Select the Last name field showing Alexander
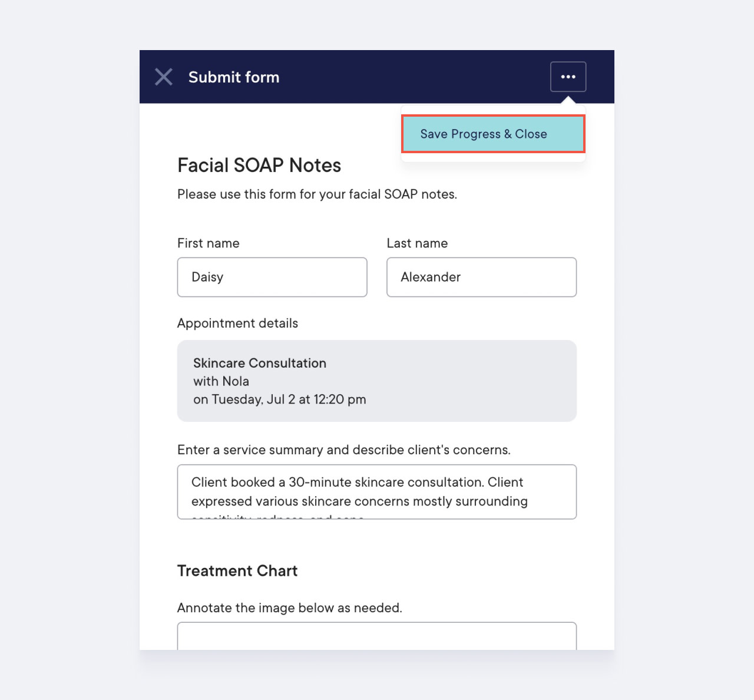The height and width of the screenshot is (700, 754). (481, 277)
